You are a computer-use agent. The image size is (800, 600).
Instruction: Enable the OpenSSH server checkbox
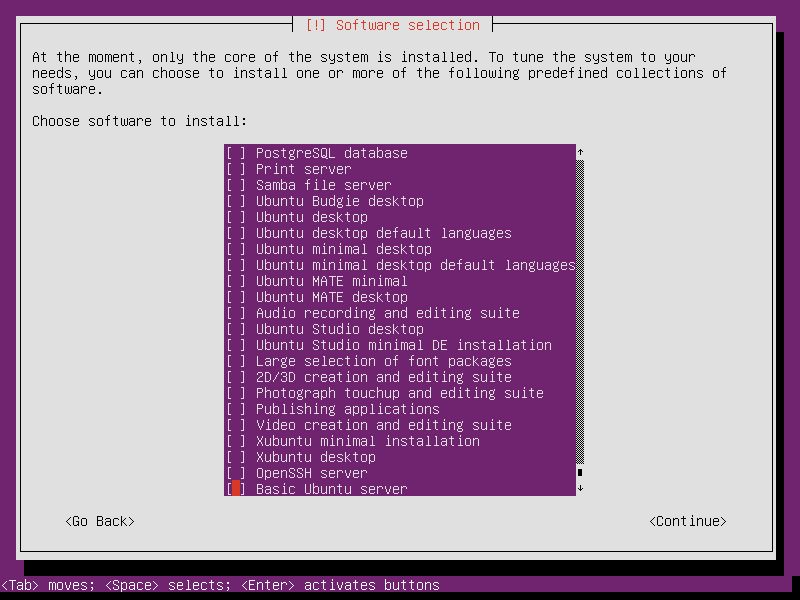[x=236, y=473]
